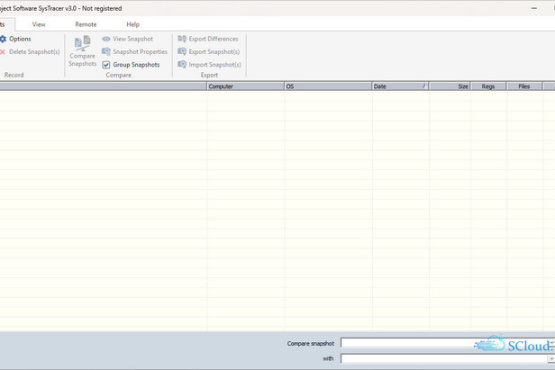
Task: Toggle the Group Snapshots checkbox
Action: point(106,65)
